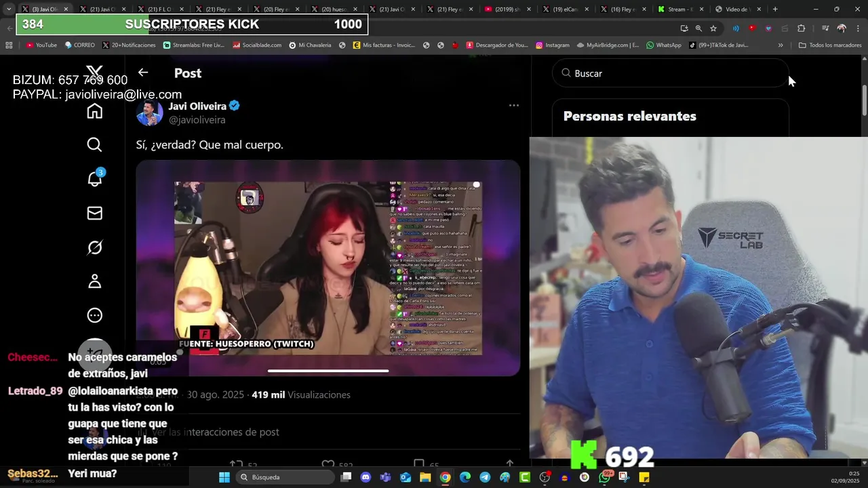This screenshot has width=868, height=488.
Task: Open the Chrome three-dot menu
Action: (857, 28)
